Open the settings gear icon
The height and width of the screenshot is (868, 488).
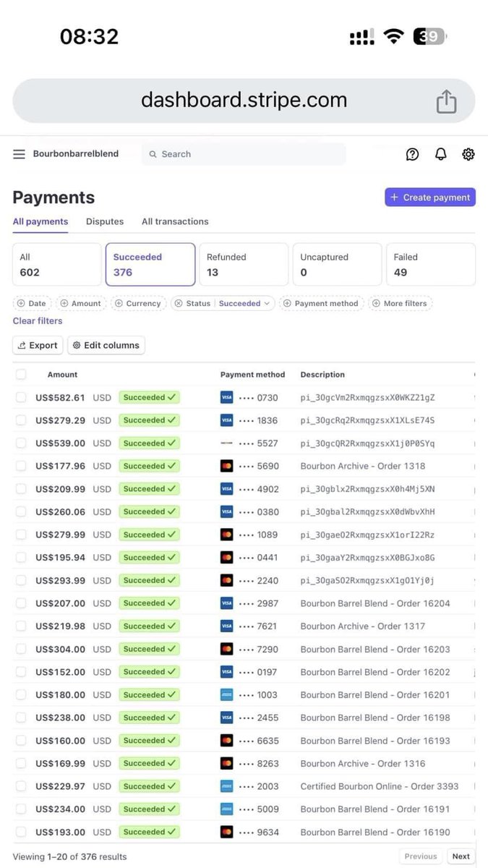click(468, 154)
